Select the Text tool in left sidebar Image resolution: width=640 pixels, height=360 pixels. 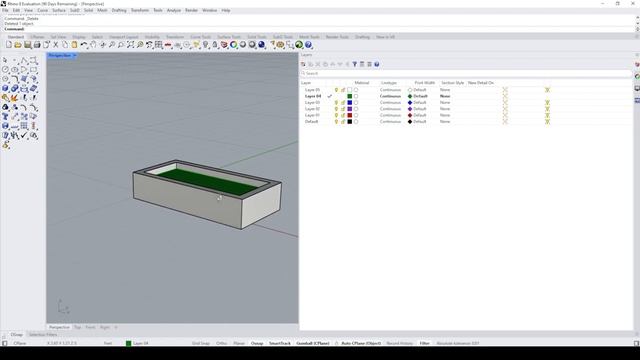coord(5,117)
